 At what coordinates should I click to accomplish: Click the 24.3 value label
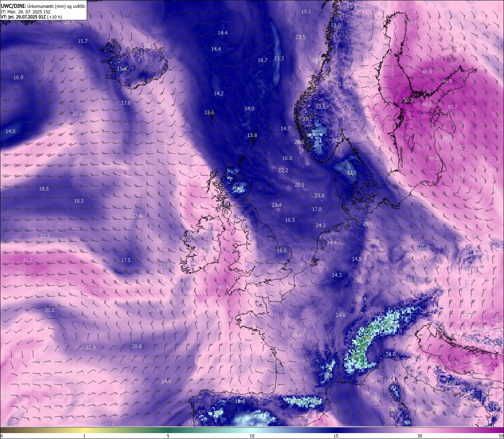[x=321, y=226]
